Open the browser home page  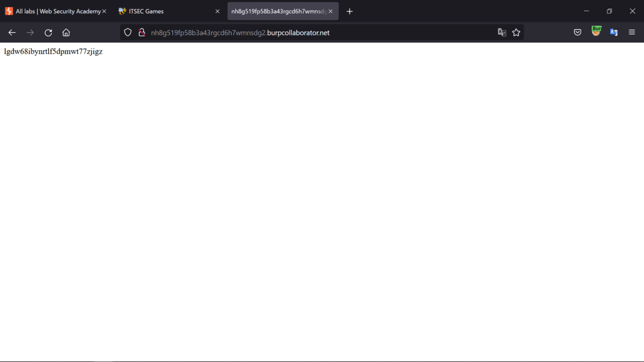click(66, 33)
